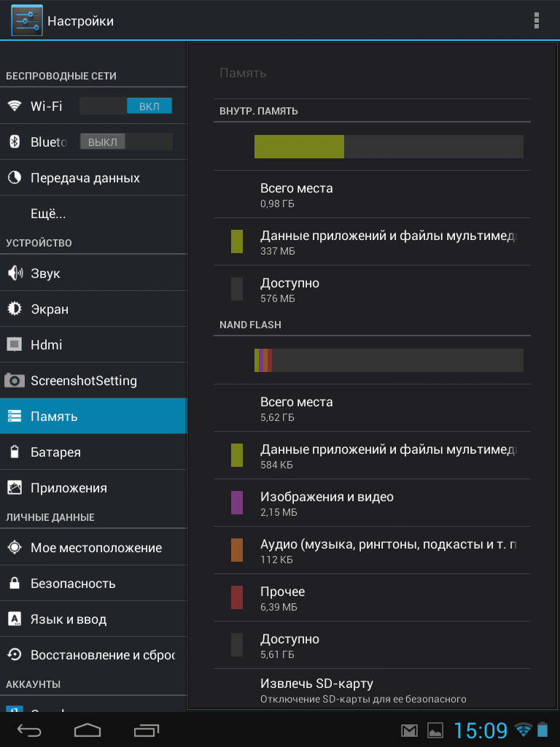Viewport: 560px width, 747px height.
Task: Tap the internal memory usage bar
Action: point(388,147)
